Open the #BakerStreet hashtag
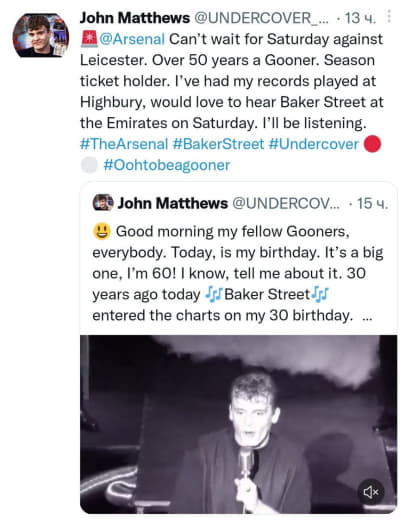410x520 pixels. click(x=218, y=144)
